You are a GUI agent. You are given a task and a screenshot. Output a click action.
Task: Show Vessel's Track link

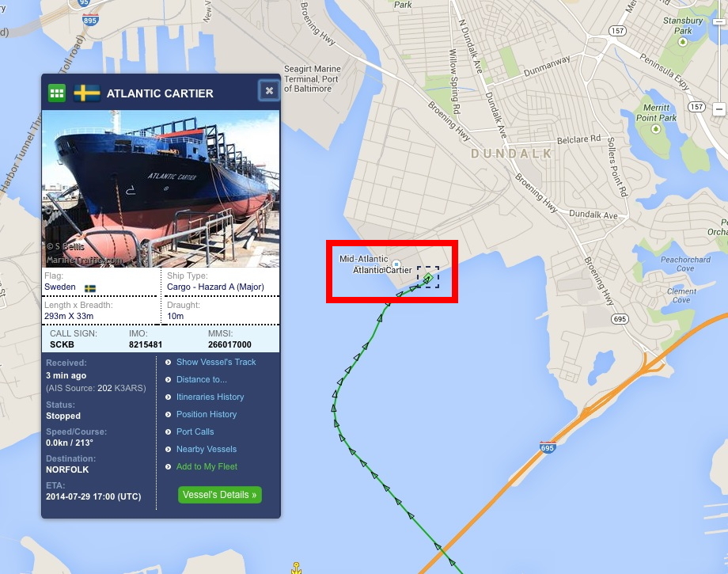tap(216, 362)
